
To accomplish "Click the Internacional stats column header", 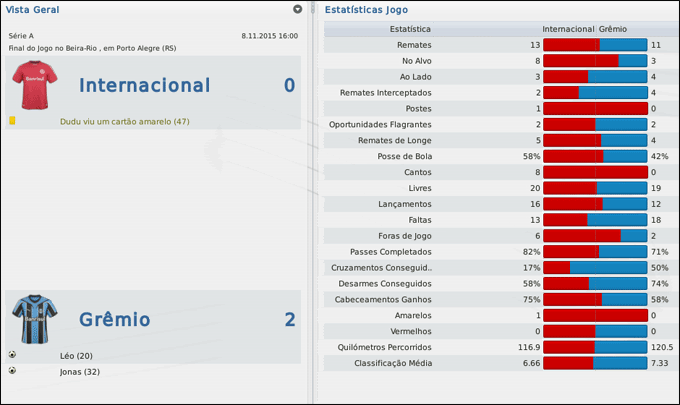I will tap(568, 29).
